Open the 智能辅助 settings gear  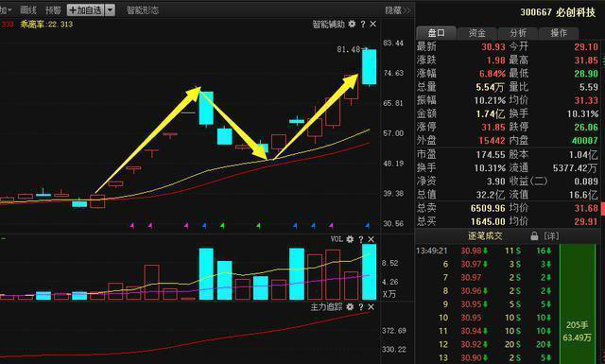coord(352,24)
